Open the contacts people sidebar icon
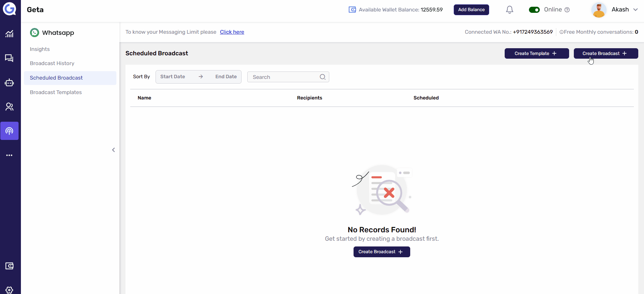Image resolution: width=644 pixels, height=294 pixels. (9, 107)
